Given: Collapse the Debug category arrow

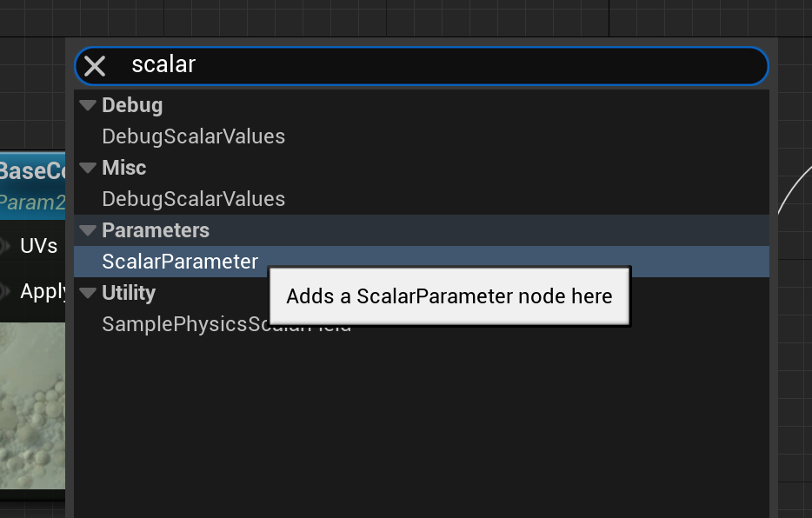Looking at the screenshot, I should tap(87, 105).
